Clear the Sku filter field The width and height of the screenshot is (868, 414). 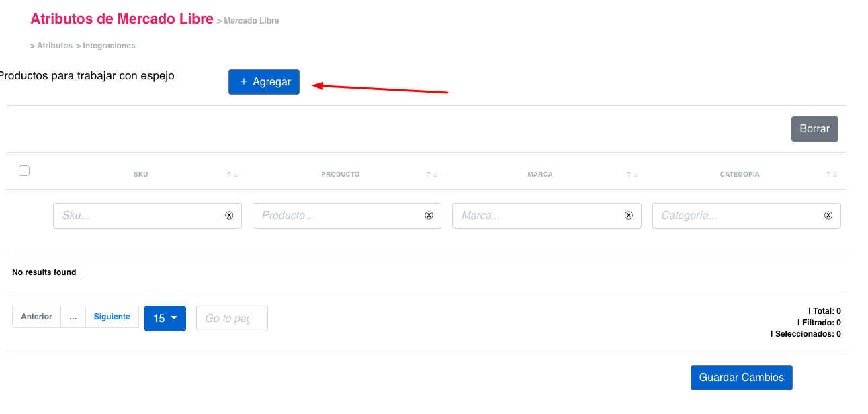click(228, 216)
